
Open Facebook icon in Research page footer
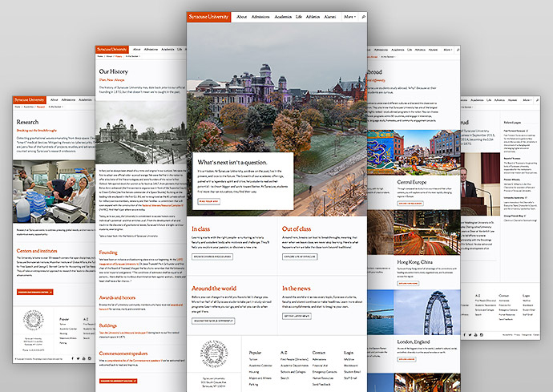[x=73, y=358]
